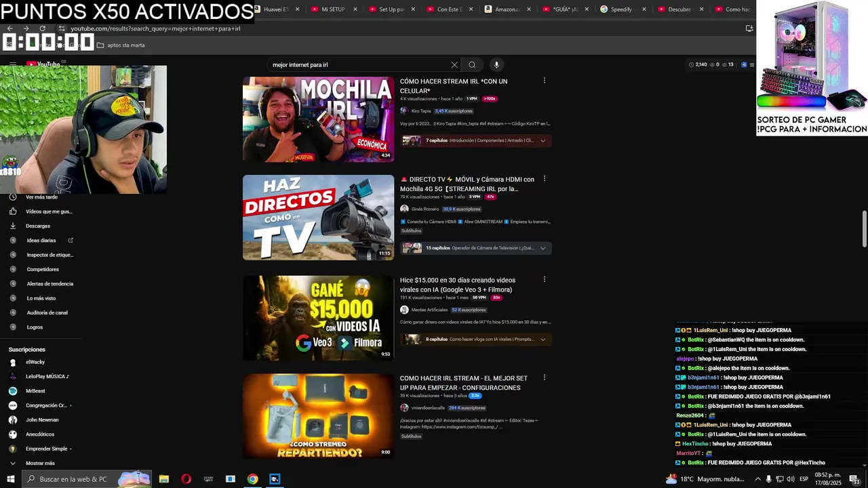
Task: Open video title CÓMO HACER STREAM IRL
Action: click(x=454, y=86)
